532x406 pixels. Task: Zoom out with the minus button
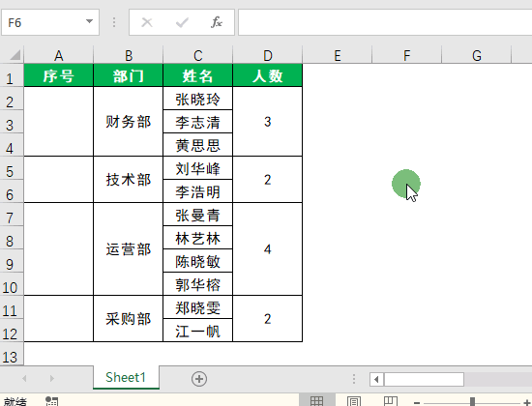coord(417,402)
